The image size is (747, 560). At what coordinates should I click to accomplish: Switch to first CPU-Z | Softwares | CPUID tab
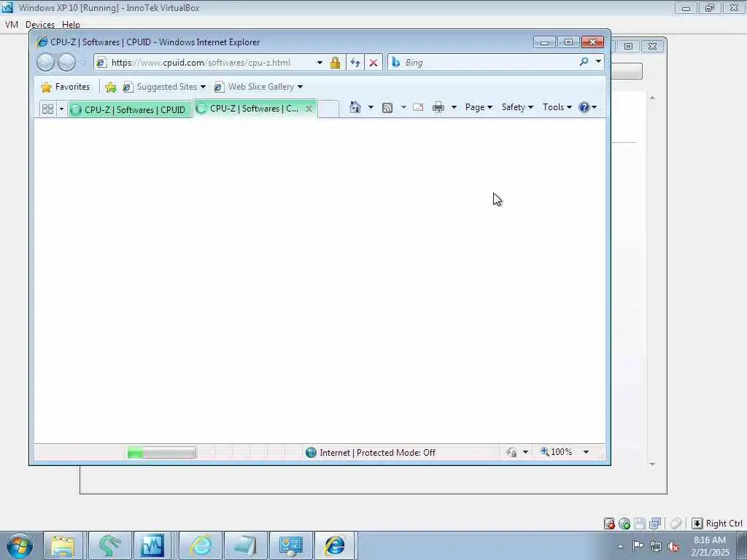(129, 109)
